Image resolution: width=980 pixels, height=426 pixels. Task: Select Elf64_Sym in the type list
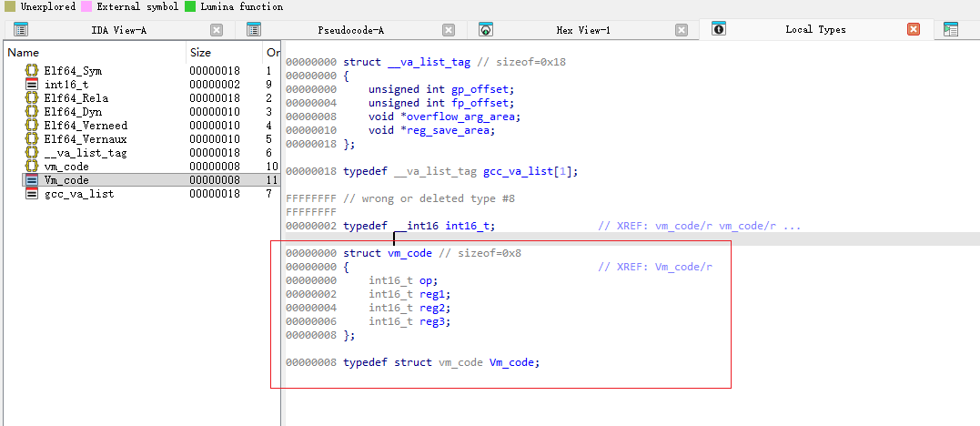coord(73,71)
